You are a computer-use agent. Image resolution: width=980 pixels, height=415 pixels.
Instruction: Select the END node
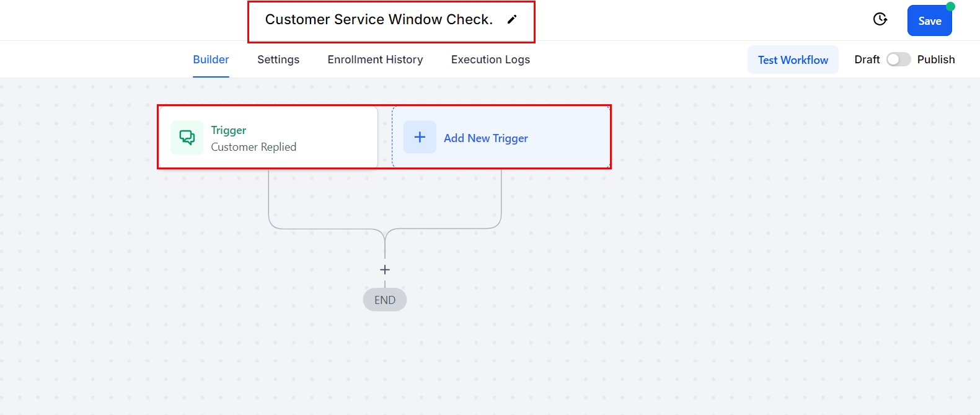click(385, 300)
